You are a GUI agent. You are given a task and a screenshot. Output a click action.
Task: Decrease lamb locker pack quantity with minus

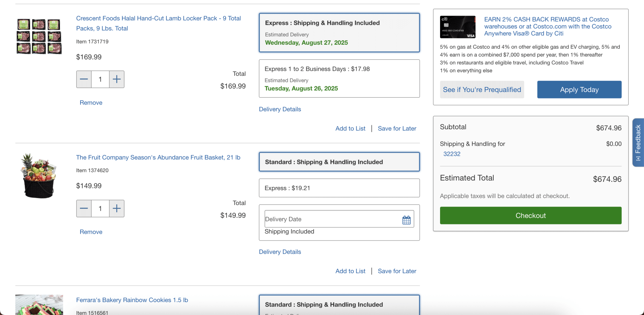click(x=84, y=79)
